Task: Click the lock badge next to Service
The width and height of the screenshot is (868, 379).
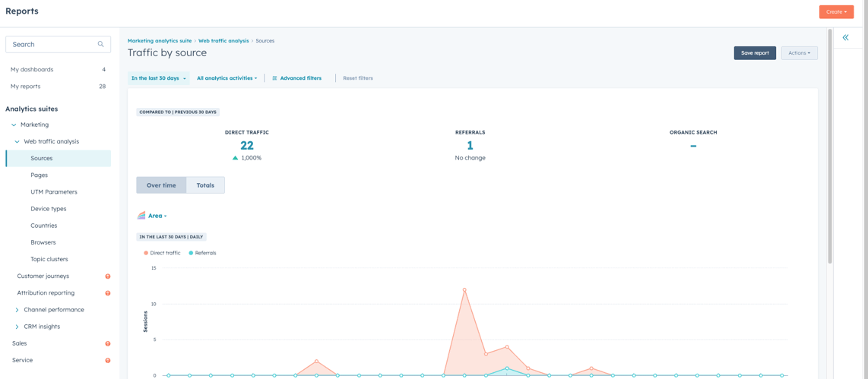Action: pyautogui.click(x=108, y=360)
